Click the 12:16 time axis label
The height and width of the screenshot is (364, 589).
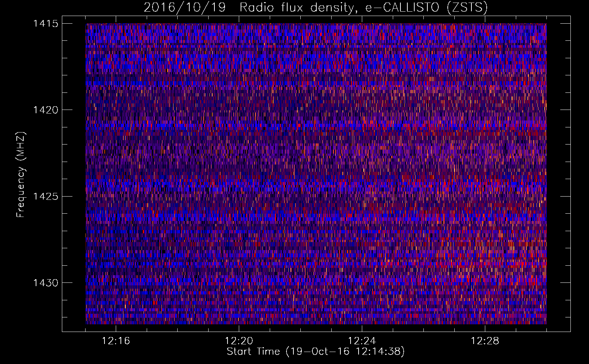tap(116, 341)
